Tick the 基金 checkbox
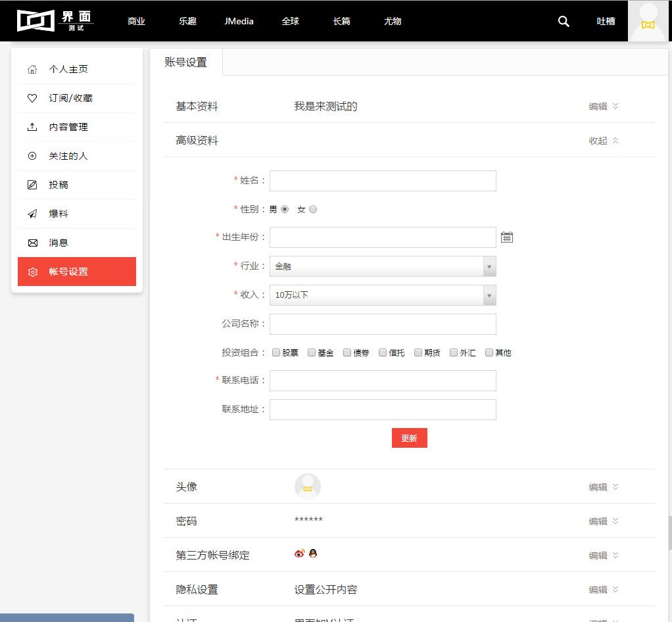672x622 pixels. tap(312, 352)
